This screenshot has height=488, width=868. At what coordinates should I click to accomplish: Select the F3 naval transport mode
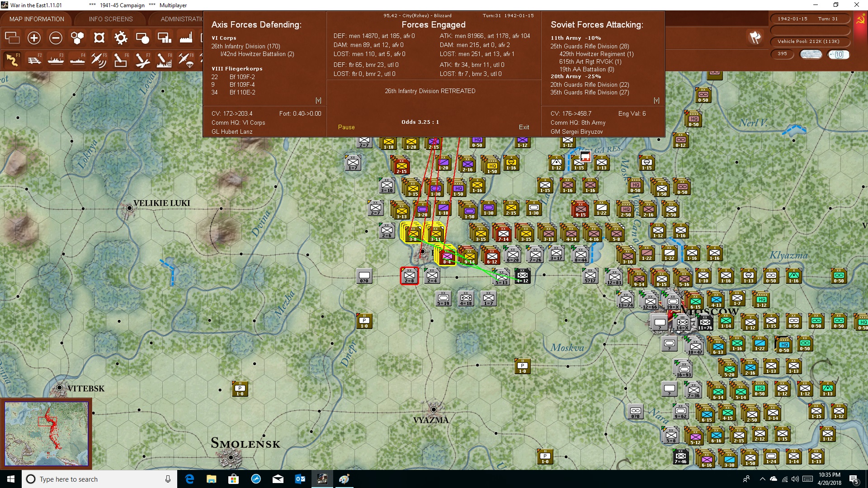(x=56, y=60)
